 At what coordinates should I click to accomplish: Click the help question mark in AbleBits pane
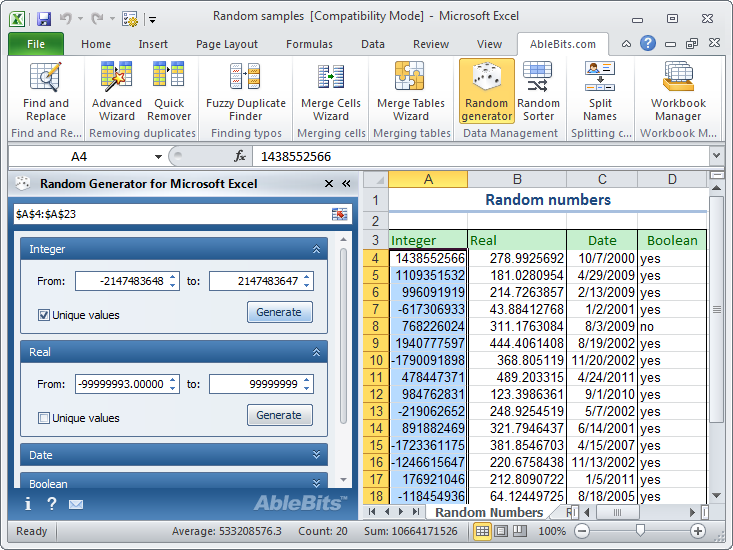52,504
